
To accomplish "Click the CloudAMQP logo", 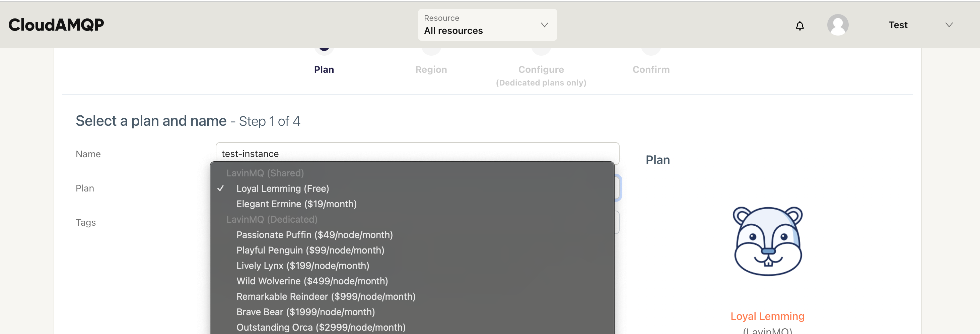I will click(x=56, y=25).
